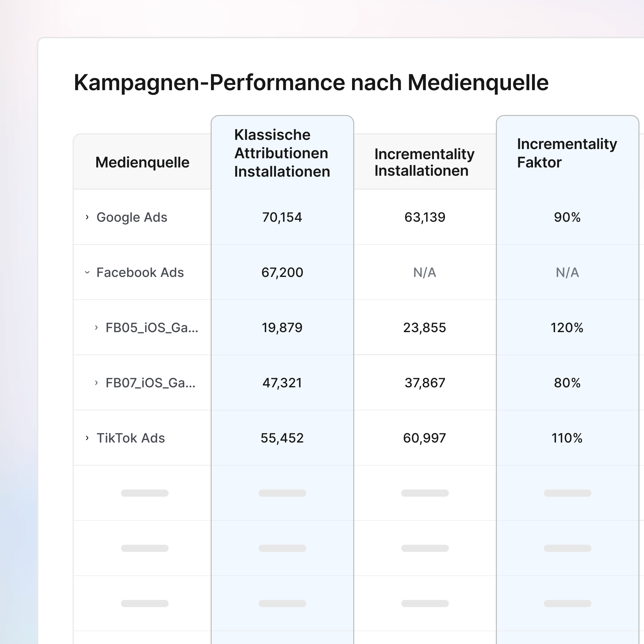Select the TikTok Ads row label
This screenshot has height=644, width=644.
click(x=131, y=438)
